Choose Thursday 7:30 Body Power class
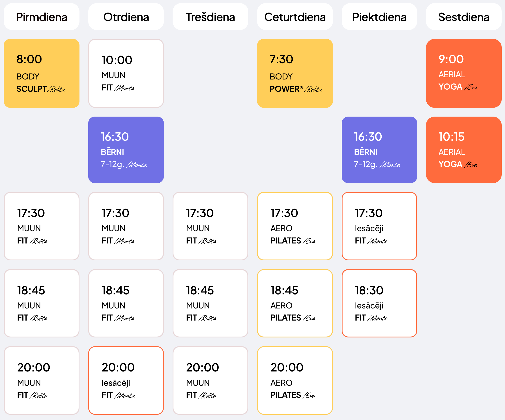Viewport: 505px width, 420px height. [295, 73]
